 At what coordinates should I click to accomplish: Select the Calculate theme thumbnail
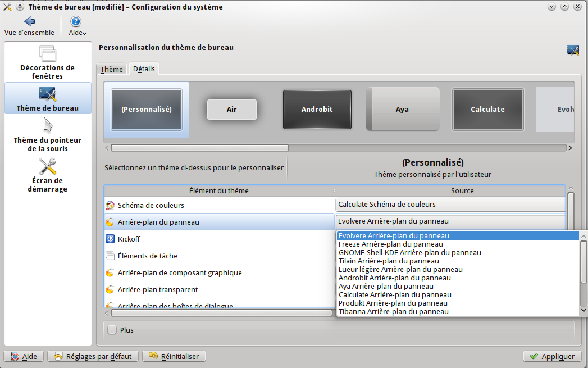487,110
